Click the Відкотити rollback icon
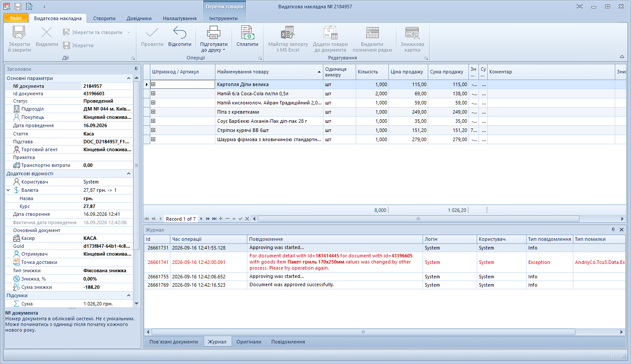631x364 pixels. tap(180, 33)
